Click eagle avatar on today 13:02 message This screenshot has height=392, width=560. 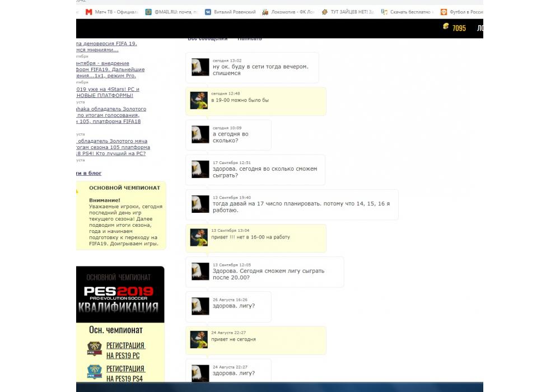(200, 67)
